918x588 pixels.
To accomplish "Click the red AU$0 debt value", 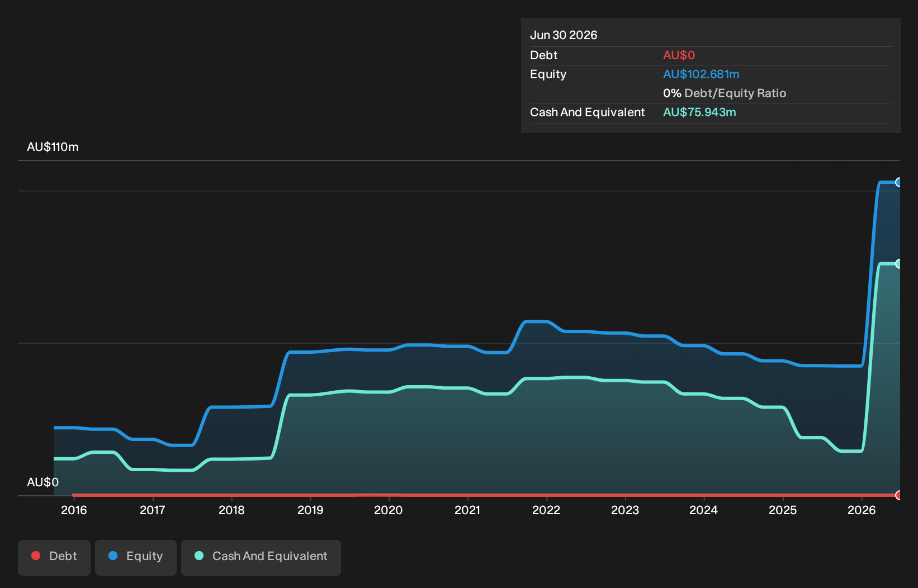I will tap(679, 55).
